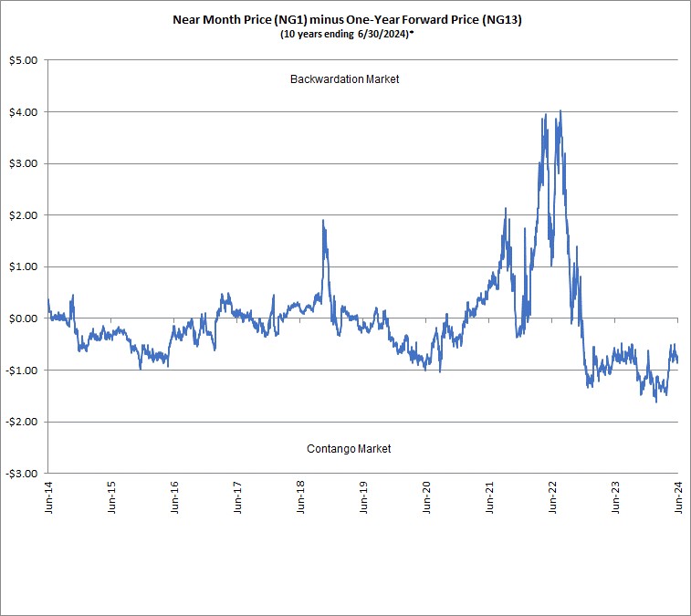
Task: Click the Jun-17 x-axis label
Action: coord(237,497)
